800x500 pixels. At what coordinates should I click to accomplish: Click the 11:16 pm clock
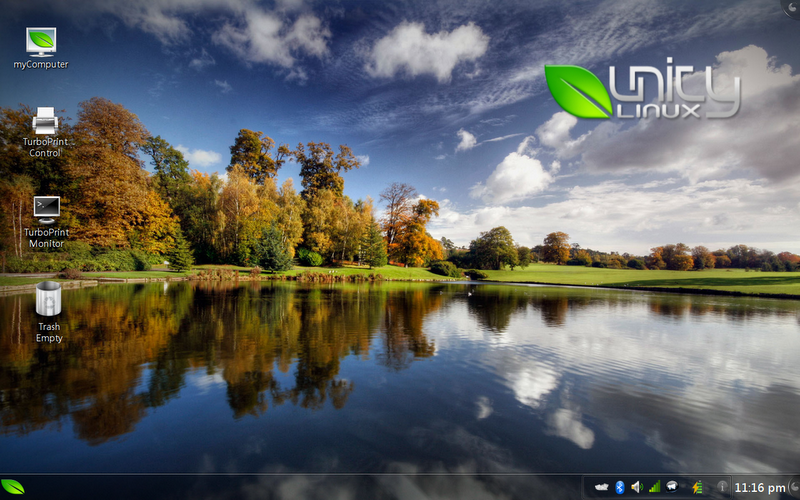pyautogui.click(x=759, y=488)
